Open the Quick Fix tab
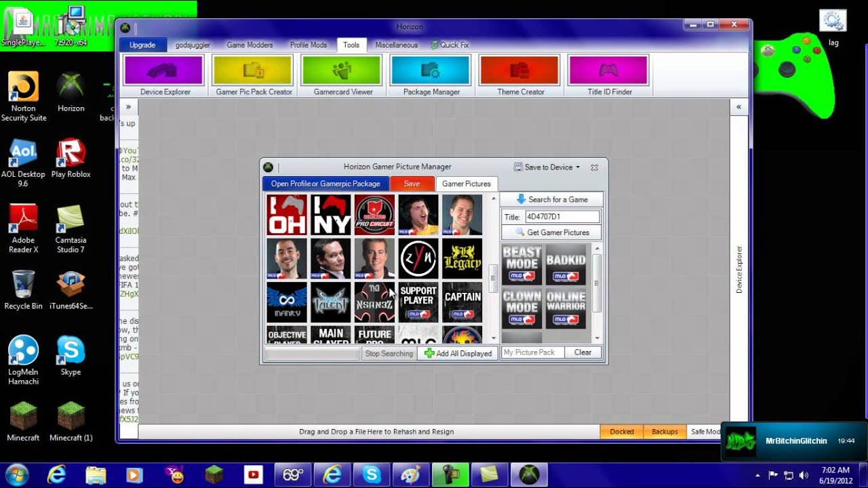Viewport: 868px width, 488px height. (x=450, y=45)
